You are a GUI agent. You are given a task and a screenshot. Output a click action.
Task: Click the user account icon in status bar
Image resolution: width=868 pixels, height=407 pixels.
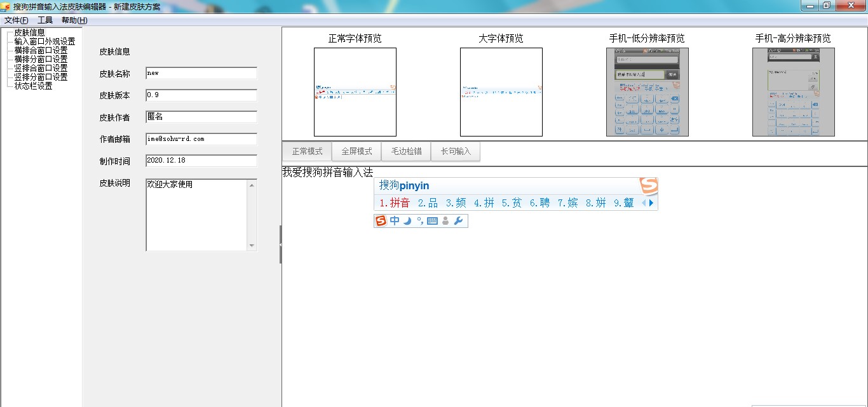click(x=445, y=221)
